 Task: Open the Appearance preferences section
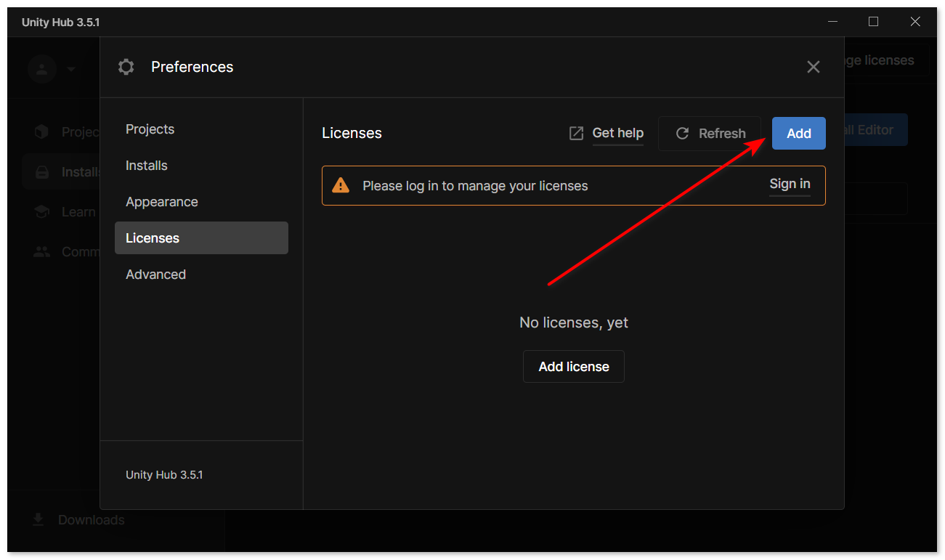(x=201, y=202)
